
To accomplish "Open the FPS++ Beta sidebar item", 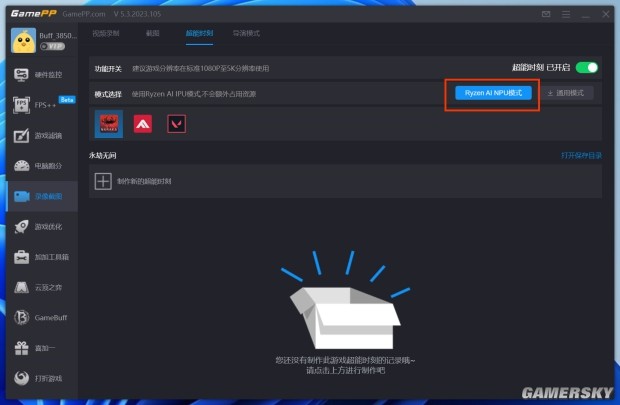I will pos(42,105).
